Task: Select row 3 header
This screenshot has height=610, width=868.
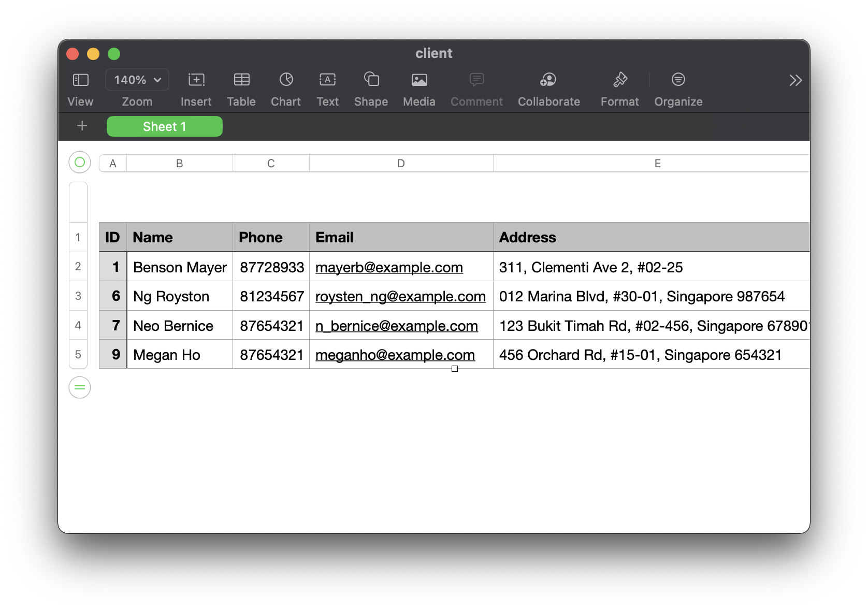Action: click(x=78, y=296)
